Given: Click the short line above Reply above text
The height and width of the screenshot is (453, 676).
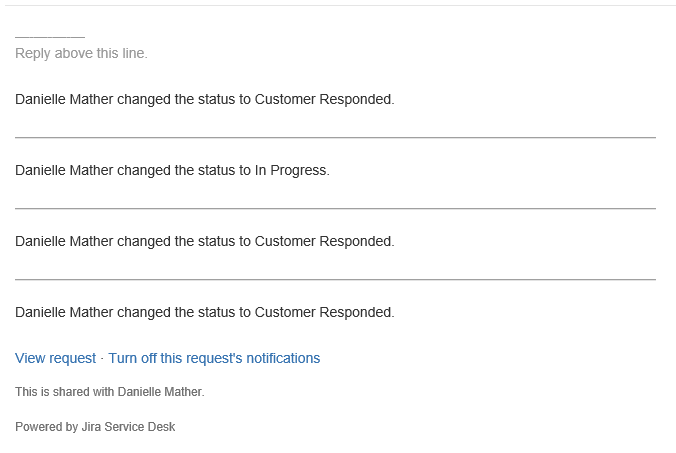Looking at the screenshot, I should click(50, 37).
